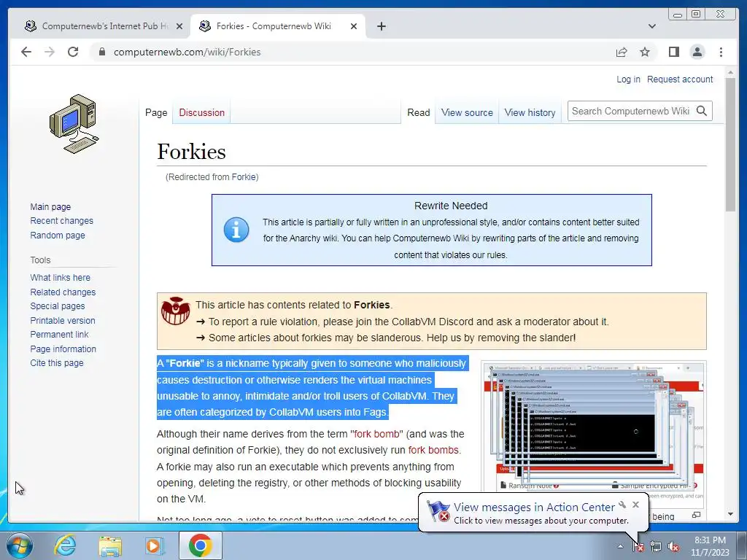
Task: Share this page via share icon
Action: 622,52
